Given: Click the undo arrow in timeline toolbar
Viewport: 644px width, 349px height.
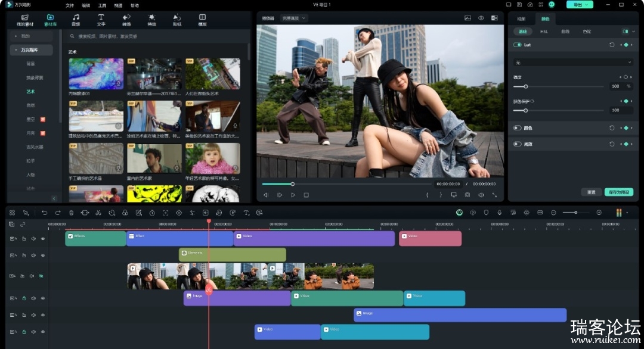Looking at the screenshot, I should (x=44, y=213).
